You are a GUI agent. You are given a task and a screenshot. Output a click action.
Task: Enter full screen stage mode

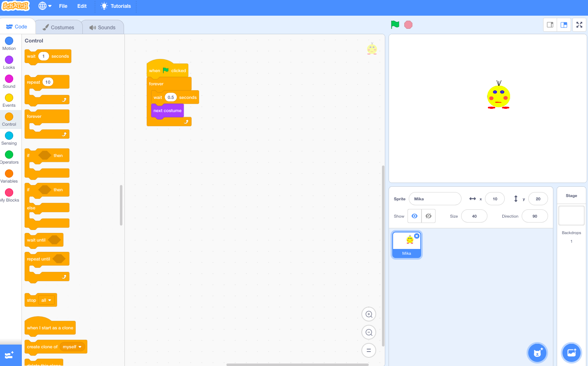click(x=579, y=25)
